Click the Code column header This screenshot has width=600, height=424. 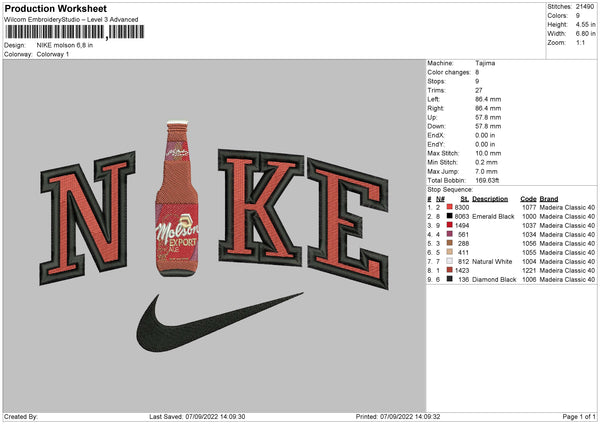pos(528,199)
